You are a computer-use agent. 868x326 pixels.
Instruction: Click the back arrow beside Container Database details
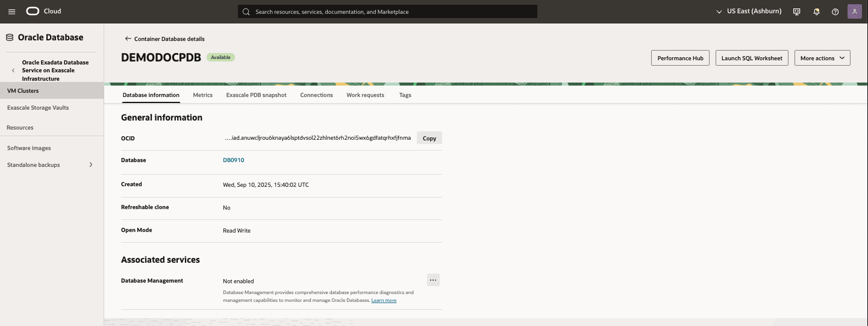click(x=128, y=39)
